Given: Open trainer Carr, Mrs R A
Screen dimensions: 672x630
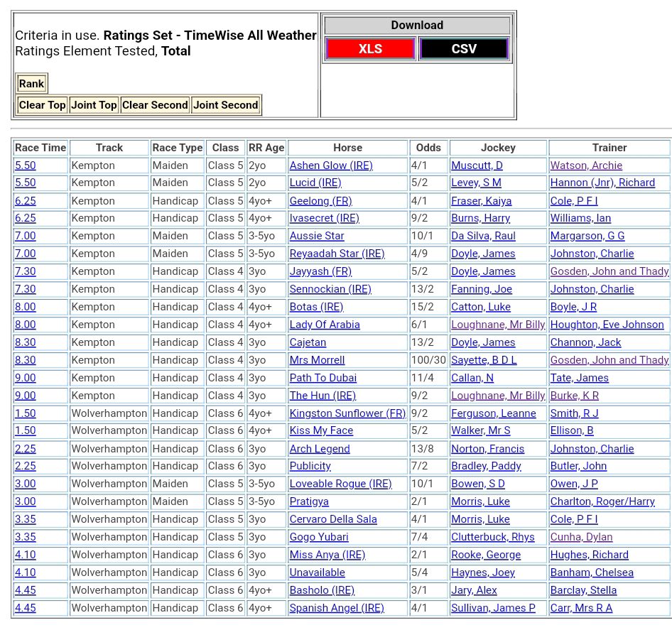Looking at the screenshot, I should tap(581, 608).
